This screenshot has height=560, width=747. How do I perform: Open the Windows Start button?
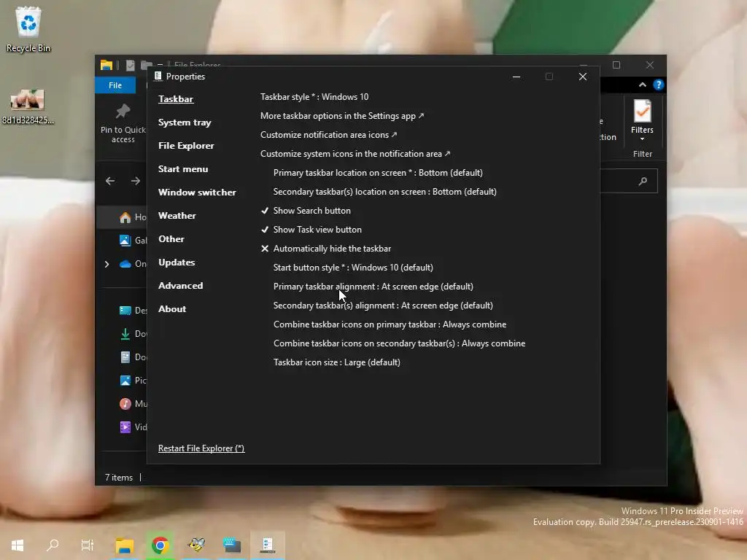18,545
